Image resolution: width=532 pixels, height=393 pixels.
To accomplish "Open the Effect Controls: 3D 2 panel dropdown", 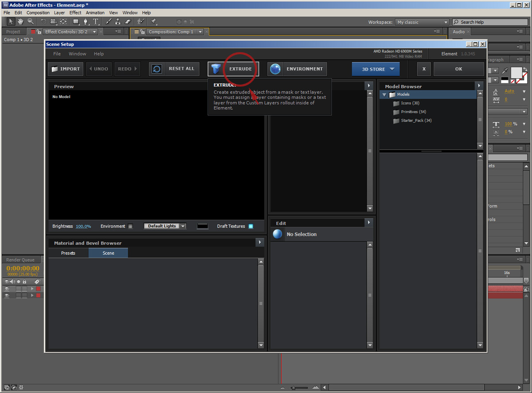I will tap(94, 32).
